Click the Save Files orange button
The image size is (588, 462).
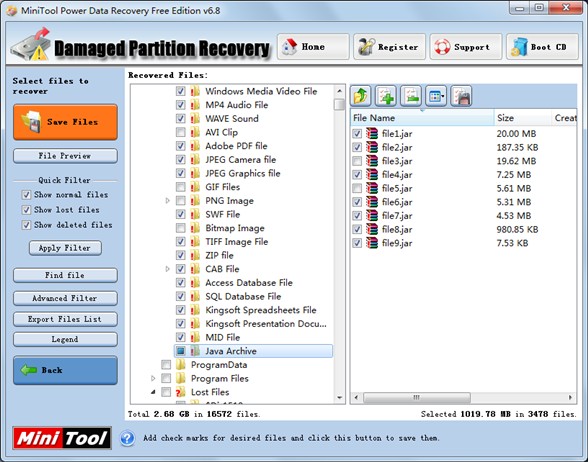coord(65,122)
